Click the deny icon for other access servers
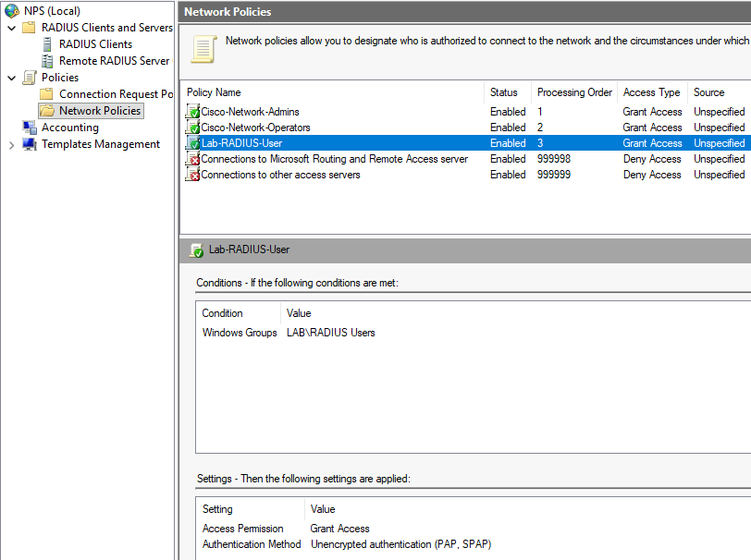 [192, 175]
